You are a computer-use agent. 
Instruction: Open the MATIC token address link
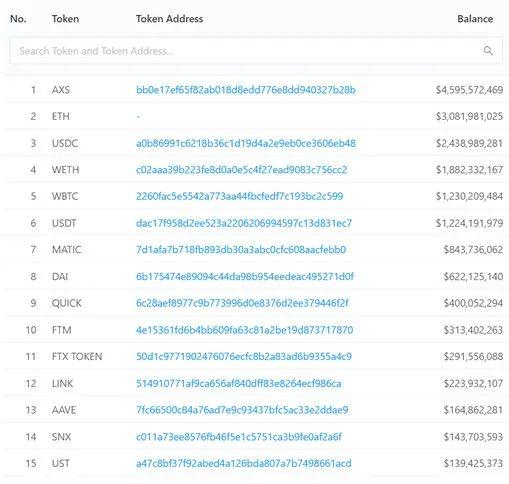(x=241, y=250)
